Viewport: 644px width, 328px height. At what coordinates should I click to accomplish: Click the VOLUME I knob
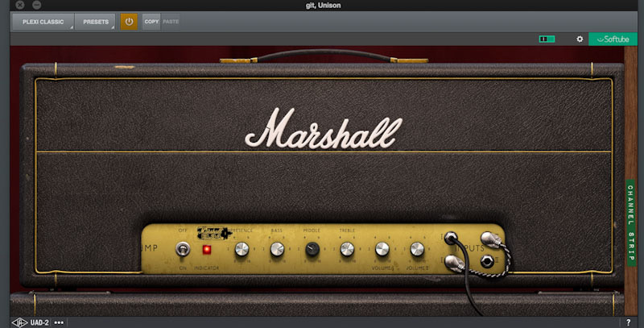tap(382, 249)
